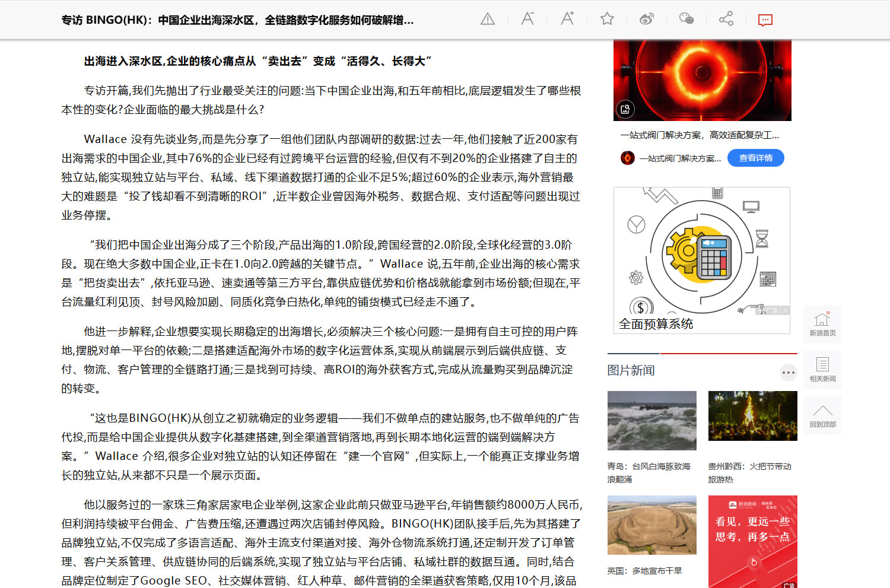890x588 pixels.
Task: Share article to WeChat icon
Action: tap(686, 19)
